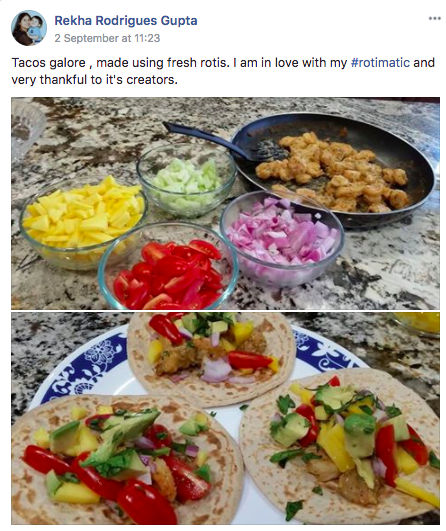Click the bowl of chopped red tomatoes
This screenshot has width=446, height=531.
pyautogui.click(x=169, y=268)
